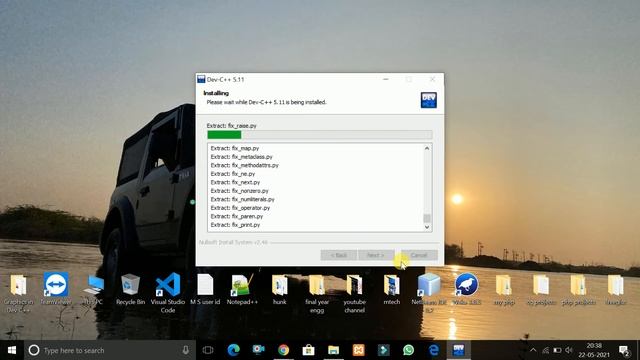Viewport: 640px width, 360px height.
Task: Open the Recycle Bin desktop icon
Action: pos(130,289)
